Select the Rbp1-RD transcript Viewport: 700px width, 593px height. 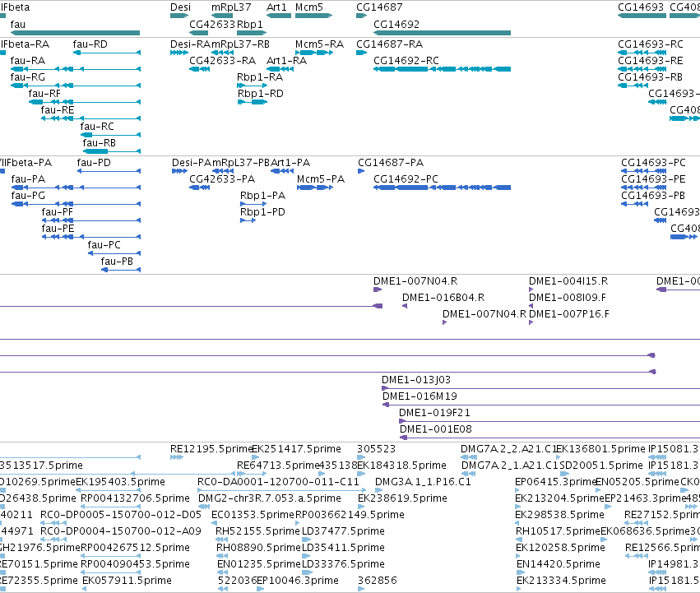(x=253, y=102)
